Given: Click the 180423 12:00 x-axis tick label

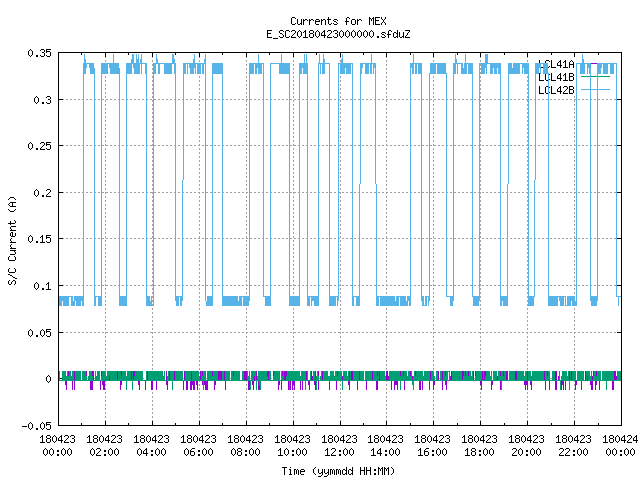Looking at the screenshot, I should click(x=339, y=446).
